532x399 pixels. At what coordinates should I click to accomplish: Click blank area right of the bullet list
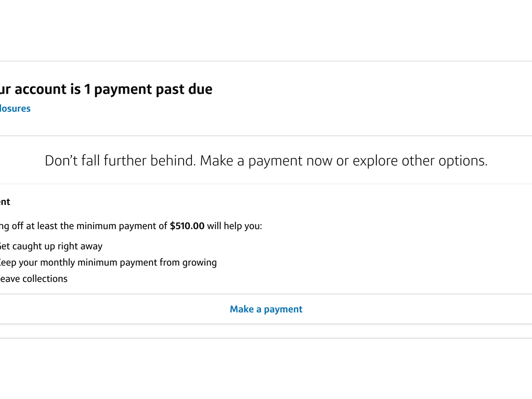click(377, 262)
